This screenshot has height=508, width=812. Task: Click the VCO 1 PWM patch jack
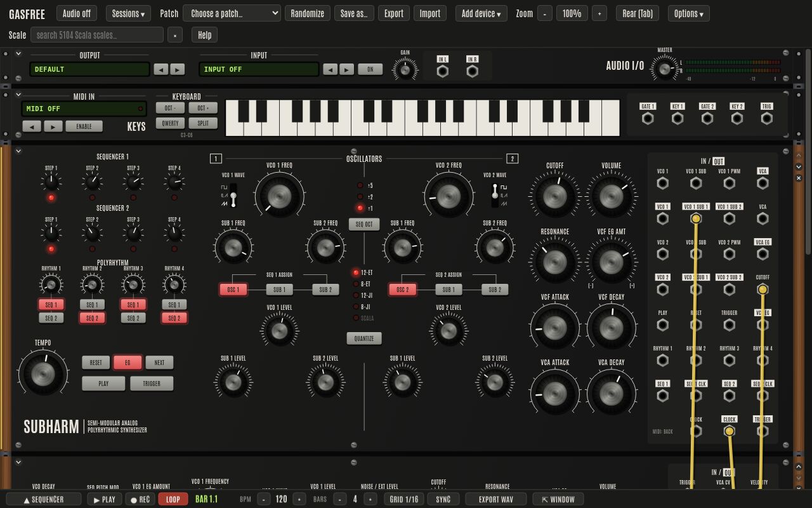click(x=730, y=184)
